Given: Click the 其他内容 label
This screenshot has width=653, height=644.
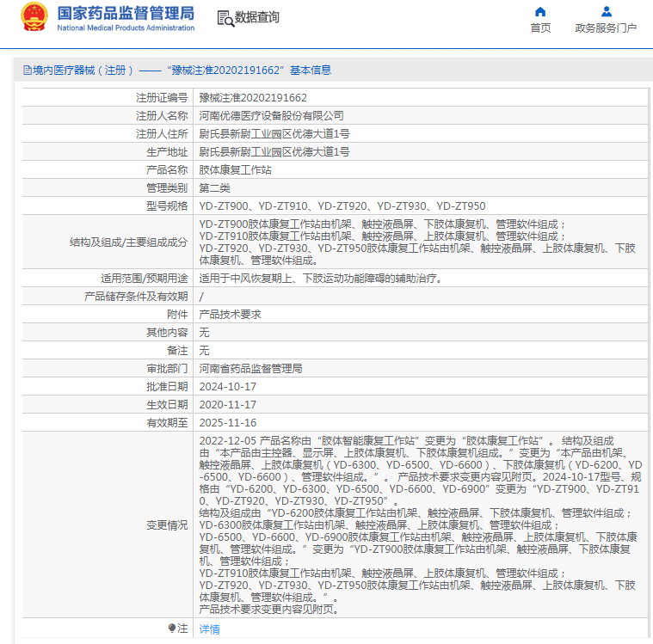Looking at the screenshot, I should point(167,332).
